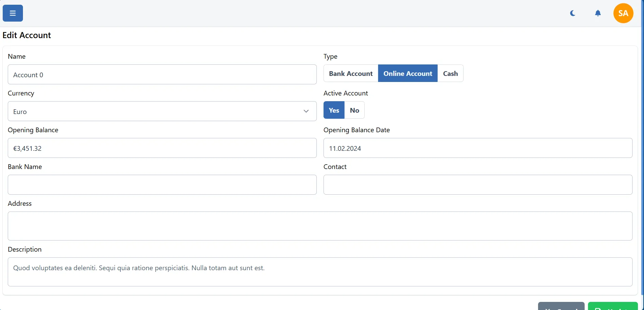Open notifications via the bell icon
644x310 pixels.
tap(598, 13)
